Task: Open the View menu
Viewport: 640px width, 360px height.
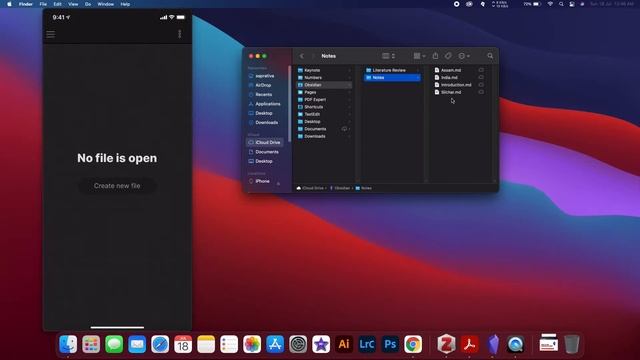Action: 73,4
